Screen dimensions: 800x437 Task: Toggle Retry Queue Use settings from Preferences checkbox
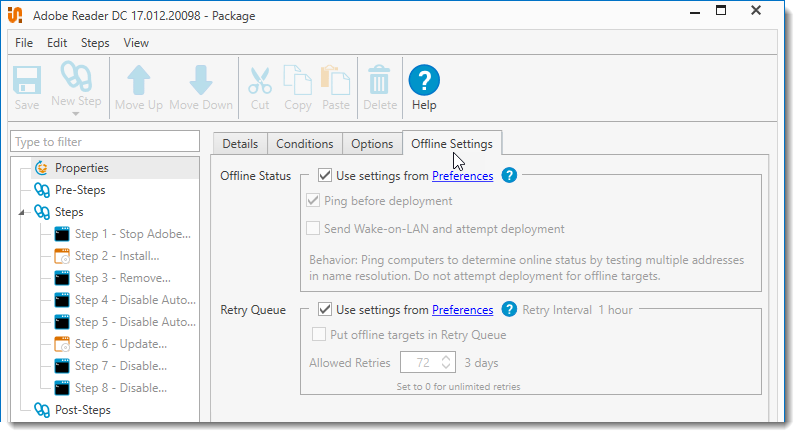point(325,310)
